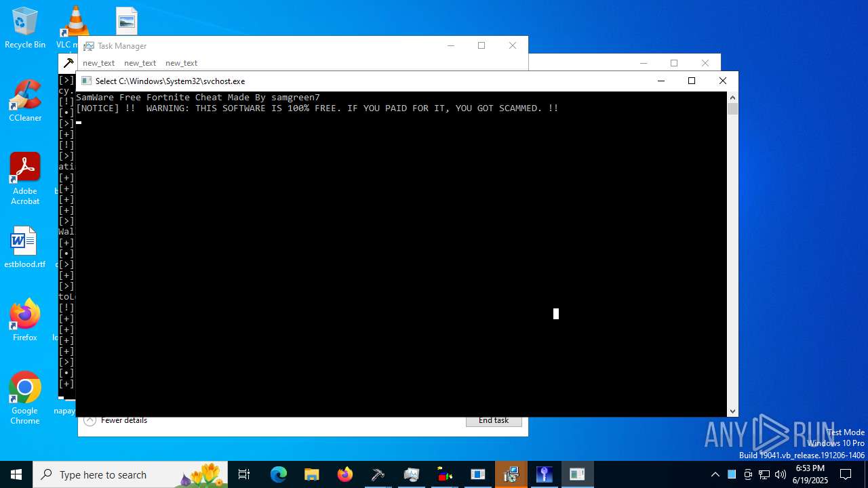Open File Explorer from the taskbar

[312, 474]
